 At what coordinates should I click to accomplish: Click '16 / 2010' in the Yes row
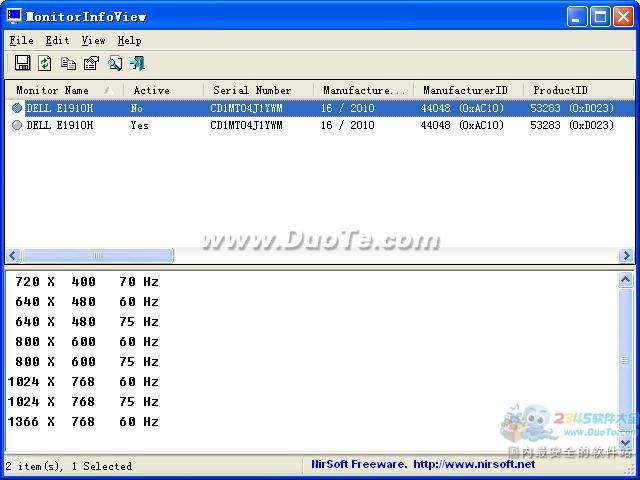[347, 125]
